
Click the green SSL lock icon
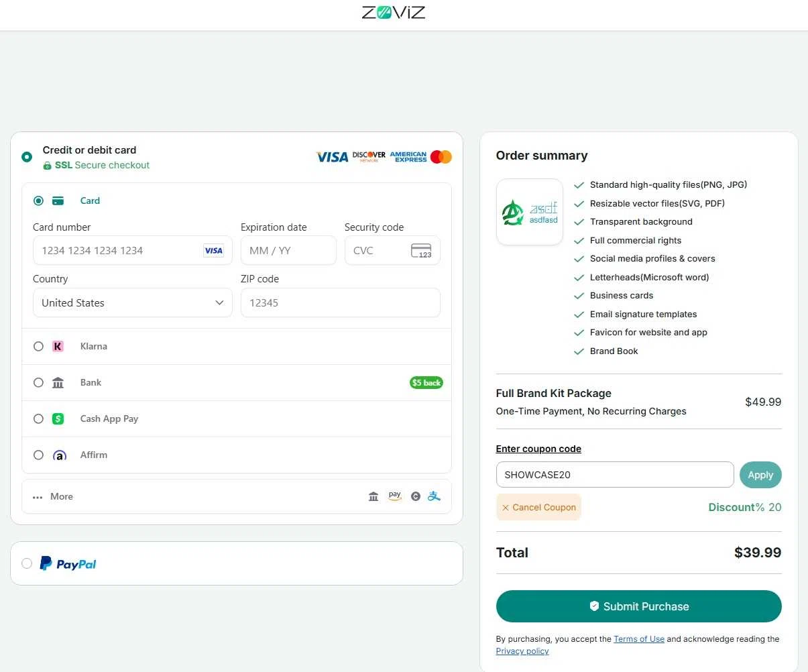(x=47, y=166)
